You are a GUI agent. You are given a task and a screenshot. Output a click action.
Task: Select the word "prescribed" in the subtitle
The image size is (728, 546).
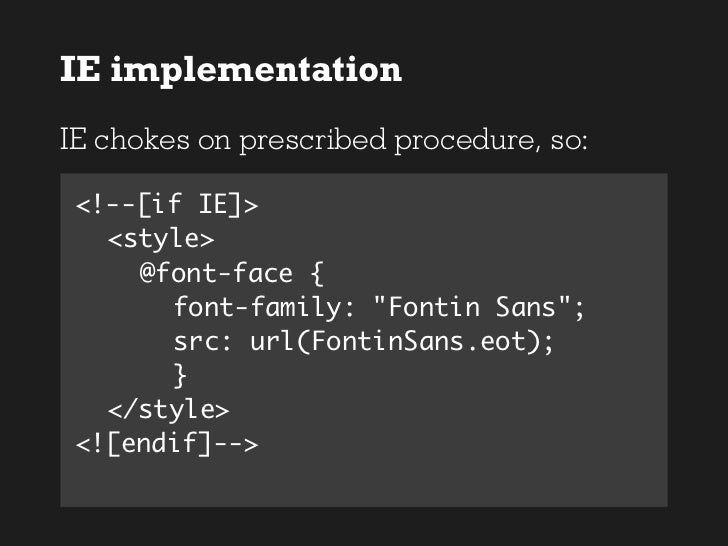[312, 140]
